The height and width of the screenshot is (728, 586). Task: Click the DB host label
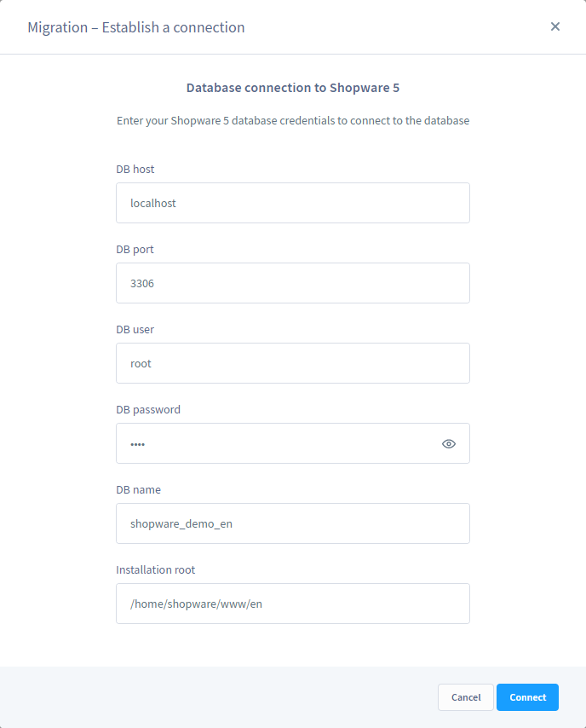tap(135, 169)
